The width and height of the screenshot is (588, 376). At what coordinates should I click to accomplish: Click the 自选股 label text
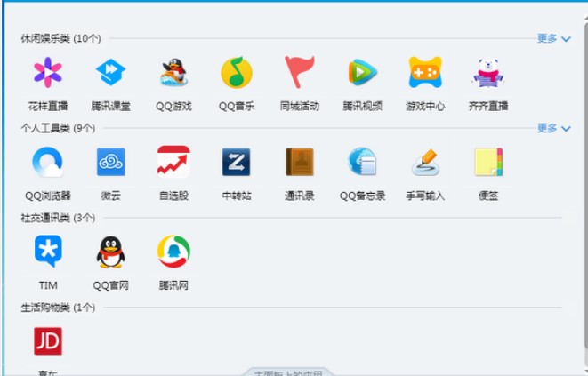(173, 196)
